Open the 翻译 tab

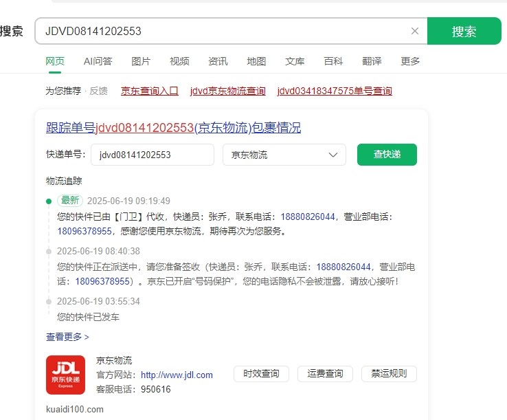coord(372,61)
